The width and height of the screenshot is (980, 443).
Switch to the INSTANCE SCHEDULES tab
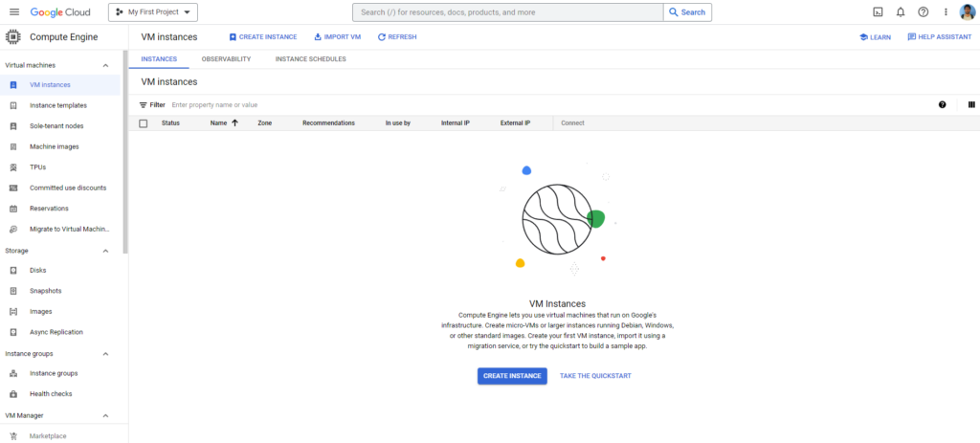coord(311,58)
